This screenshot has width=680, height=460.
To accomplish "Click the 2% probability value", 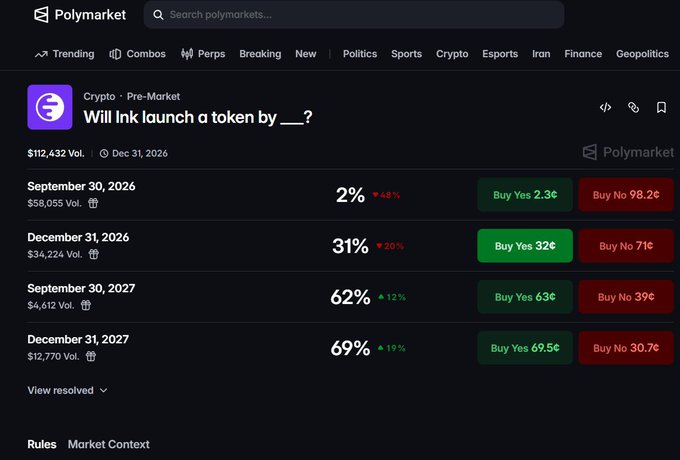I will tap(350, 195).
